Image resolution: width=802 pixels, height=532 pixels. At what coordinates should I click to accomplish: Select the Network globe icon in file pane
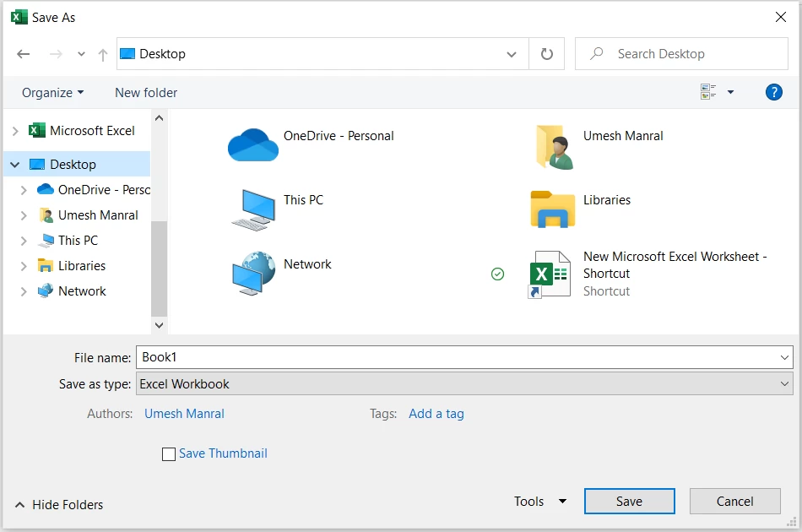coord(254,273)
